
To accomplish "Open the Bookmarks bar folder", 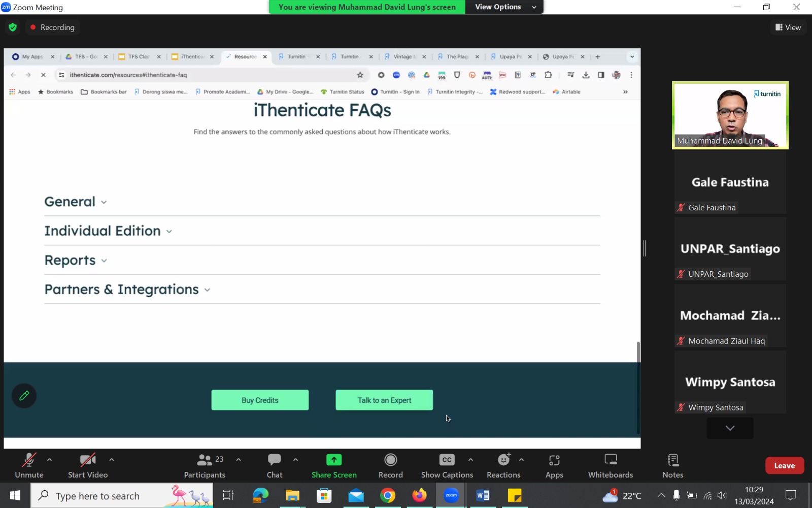I will [x=104, y=92].
